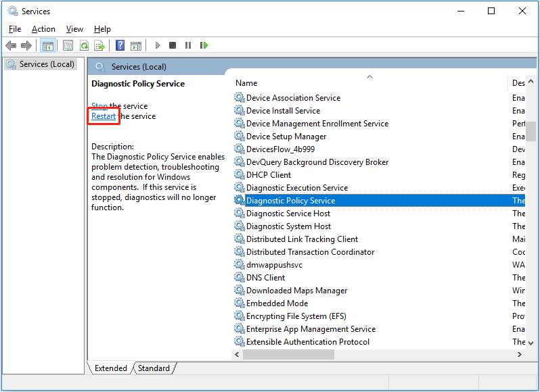Click the Forward arrow in the toolbar
The height and width of the screenshot is (392, 540).
click(x=26, y=45)
